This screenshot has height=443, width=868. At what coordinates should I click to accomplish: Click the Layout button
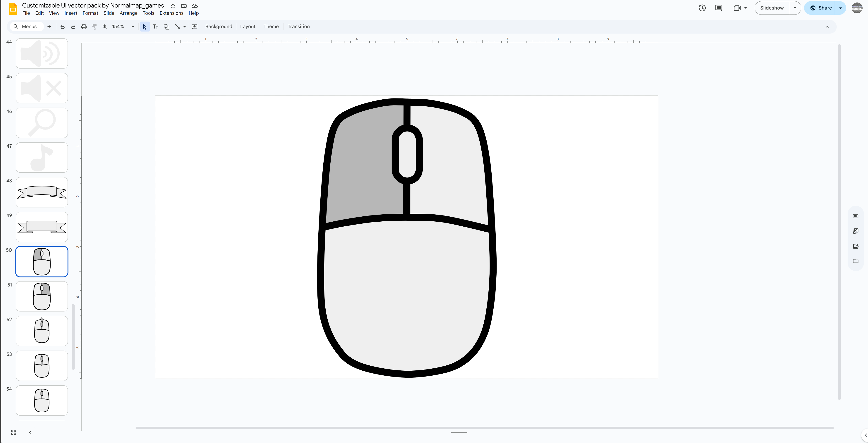(248, 27)
